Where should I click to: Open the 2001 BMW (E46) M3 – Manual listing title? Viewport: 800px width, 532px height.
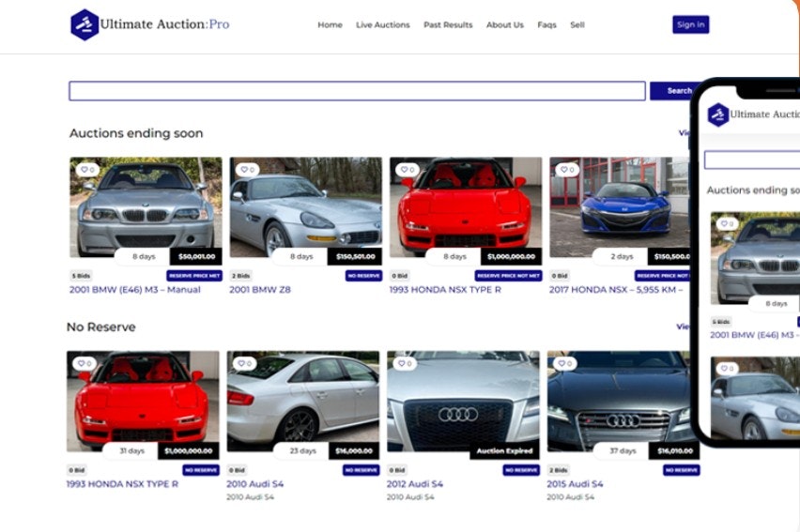point(134,290)
